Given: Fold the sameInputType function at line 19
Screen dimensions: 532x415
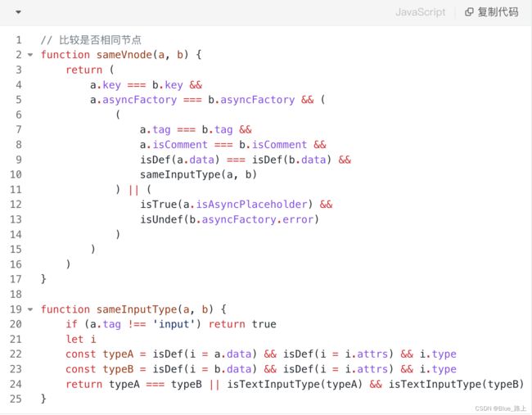Looking at the screenshot, I should [30, 309].
